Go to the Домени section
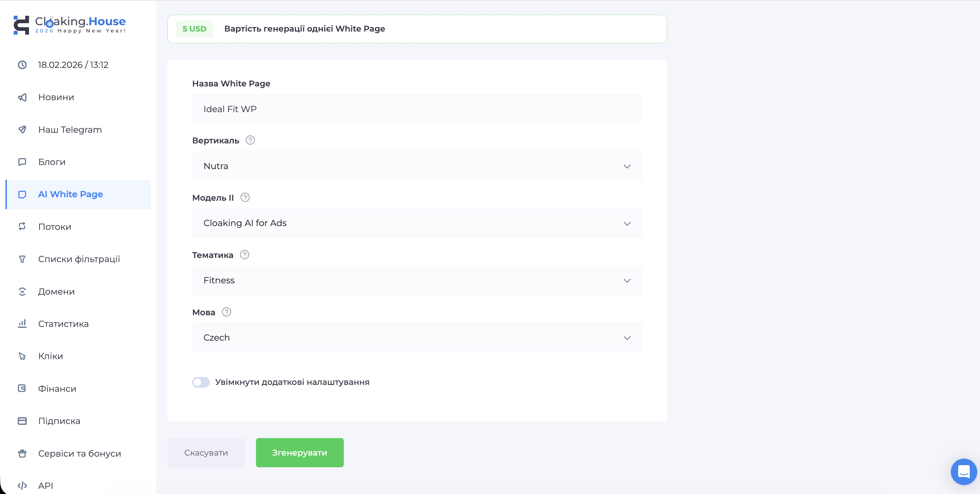This screenshot has width=980, height=494. tap(56, 292)
